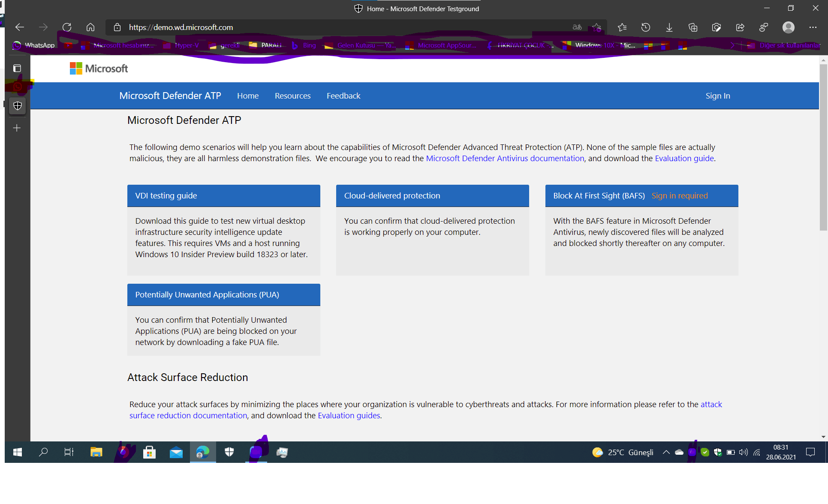Open File Explorer from the taskbar
This screenshot has height=504, width=828.
click(96, 452)
